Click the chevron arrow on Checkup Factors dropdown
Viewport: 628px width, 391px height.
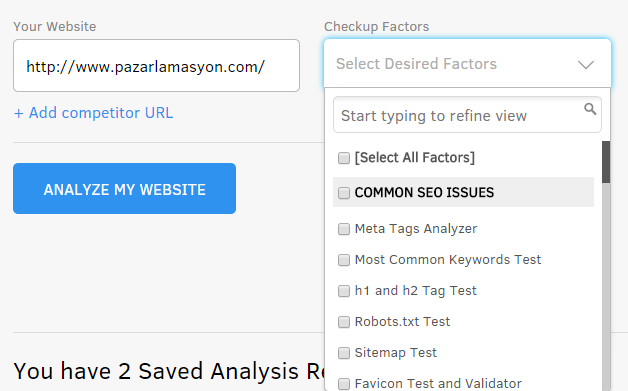click(x=586, y=64)
